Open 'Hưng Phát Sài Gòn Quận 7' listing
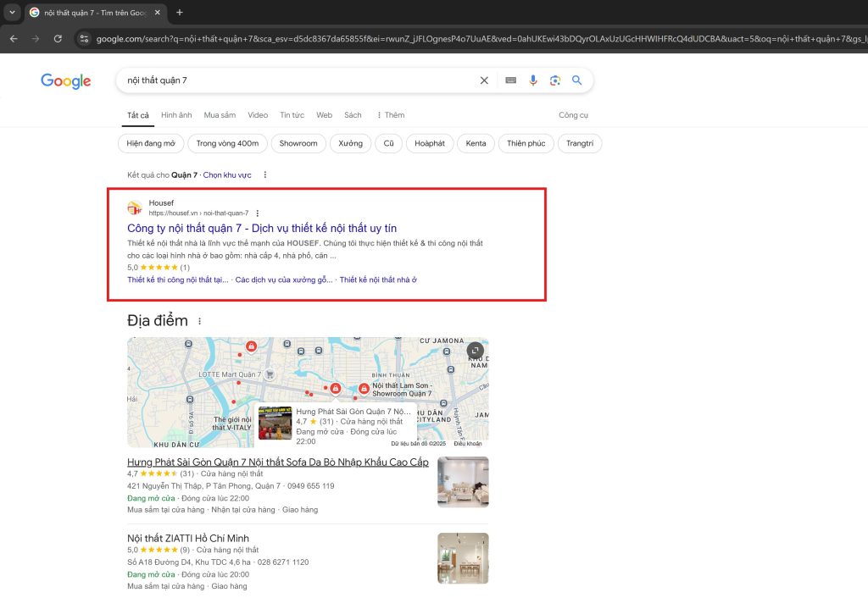 point(278,462)
